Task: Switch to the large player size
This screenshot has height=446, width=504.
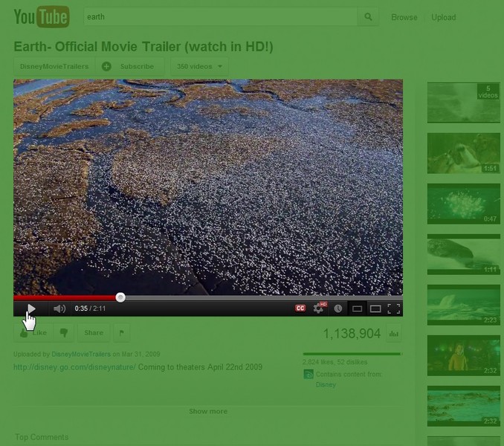Action: pyautogui.click(x=375, y=309)
